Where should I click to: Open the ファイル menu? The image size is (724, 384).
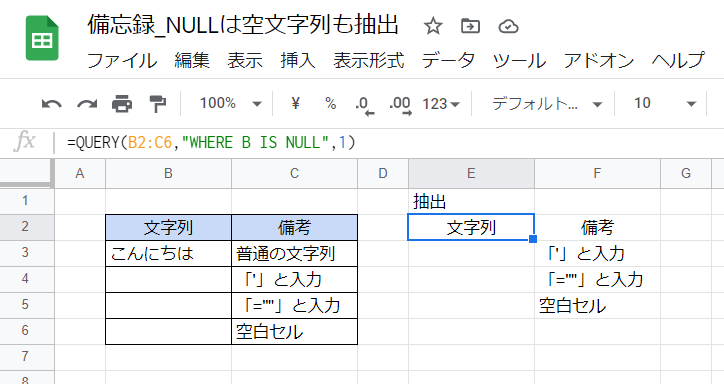[x=122, y=60]
